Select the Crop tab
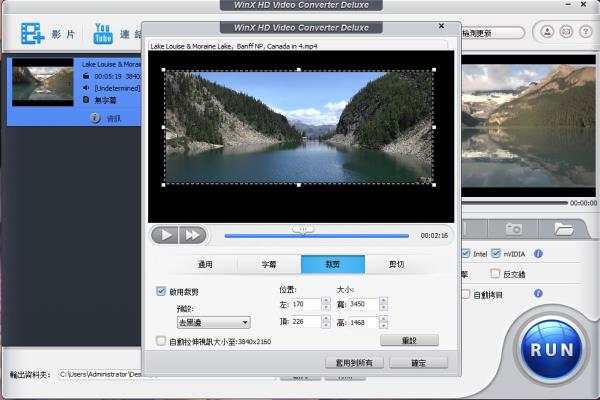The height and width of the screenshot is (400, 600). [333, 264]
